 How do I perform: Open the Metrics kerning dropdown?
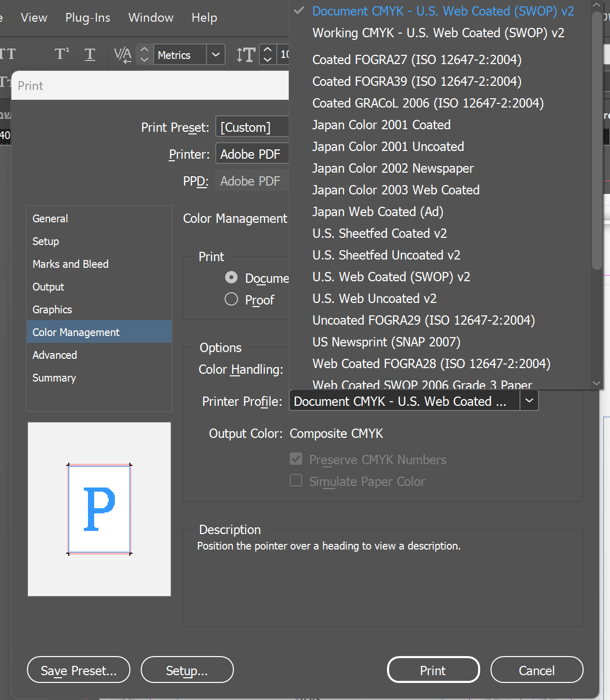216,54
